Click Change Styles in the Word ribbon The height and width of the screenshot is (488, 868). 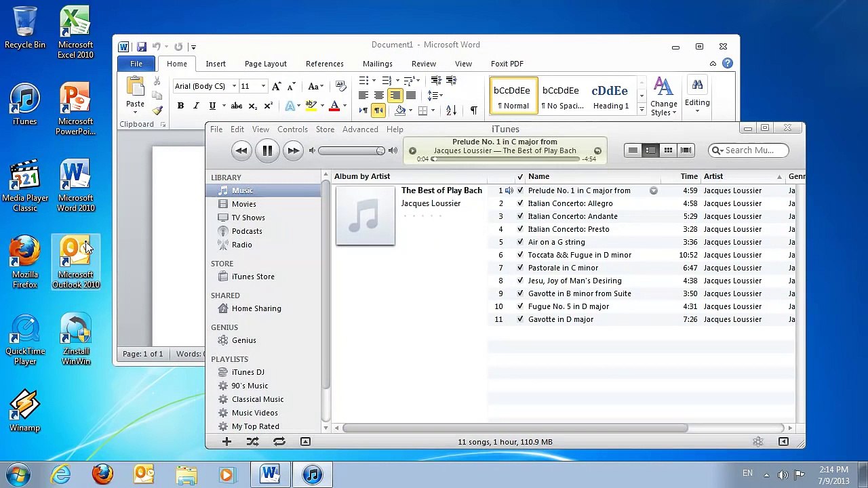tap(663, 96)
